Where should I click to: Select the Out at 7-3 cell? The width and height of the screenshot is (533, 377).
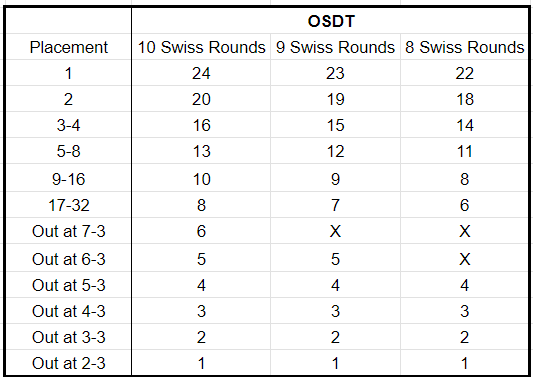click(68, 231)
